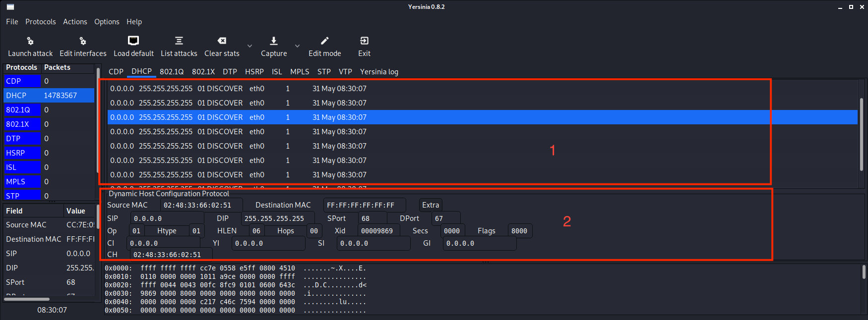Open the window menu icon in the title bar

click(10, 7)
